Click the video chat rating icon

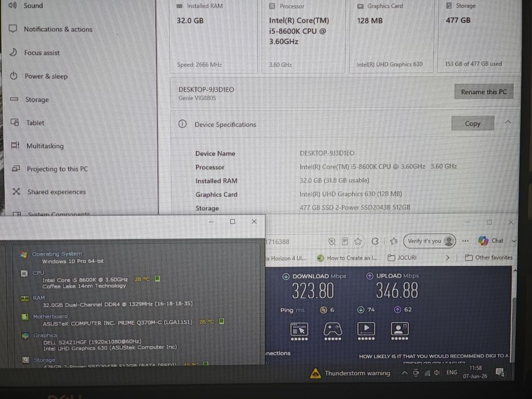400,331
